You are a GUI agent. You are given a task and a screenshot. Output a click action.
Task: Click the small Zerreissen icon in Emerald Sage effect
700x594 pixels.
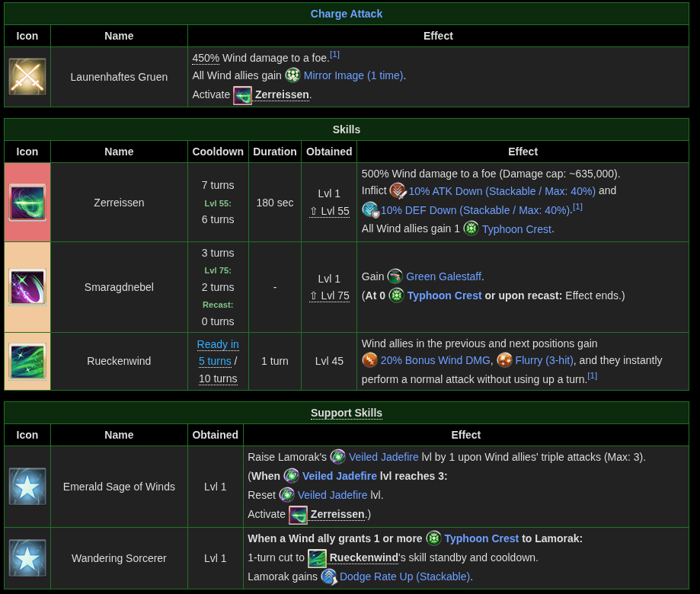click(x=299, y=515)
